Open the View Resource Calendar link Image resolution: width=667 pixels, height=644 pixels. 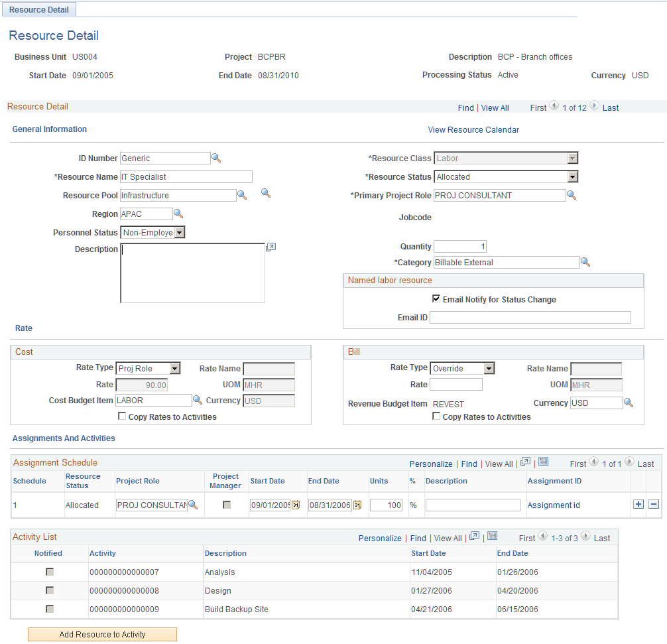tap(473, 129)
